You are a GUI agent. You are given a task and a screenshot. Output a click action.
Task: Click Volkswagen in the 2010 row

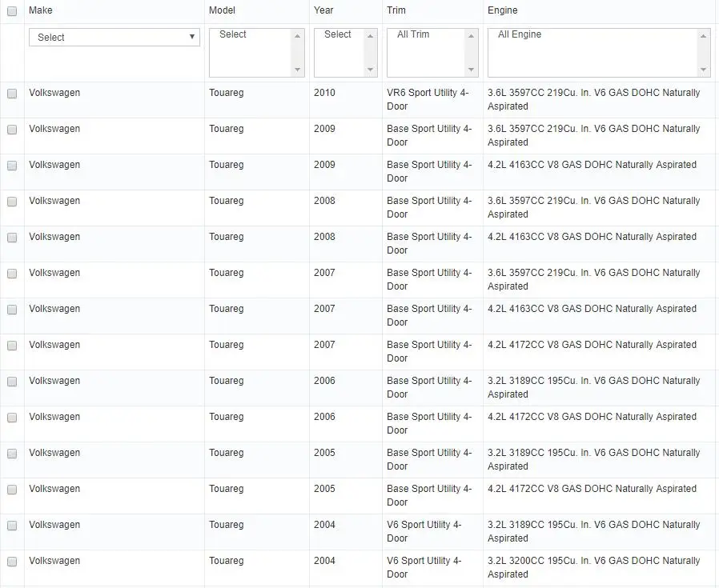[x=54, y=93]
